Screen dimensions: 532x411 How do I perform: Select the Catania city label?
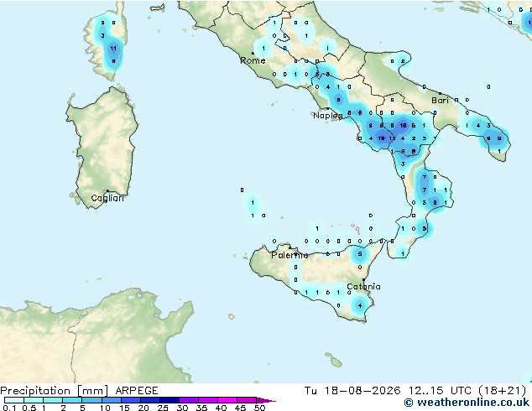coord(363,287)
